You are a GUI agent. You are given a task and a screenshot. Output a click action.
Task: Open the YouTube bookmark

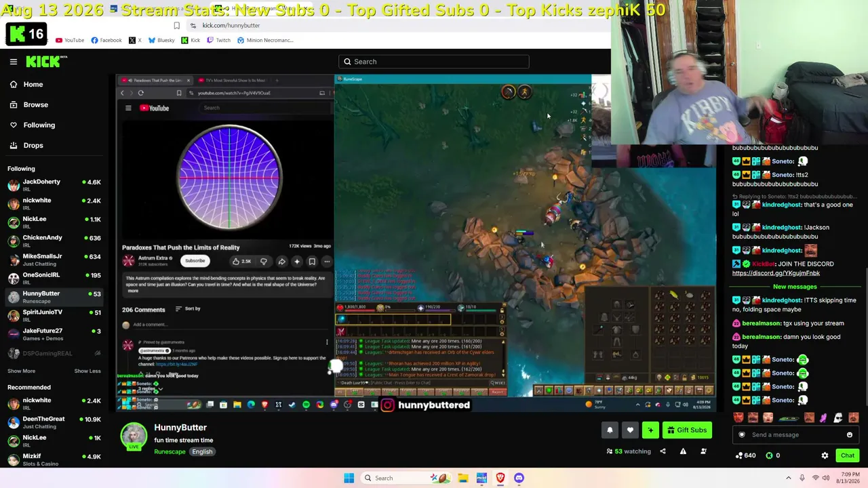[70, 41]
